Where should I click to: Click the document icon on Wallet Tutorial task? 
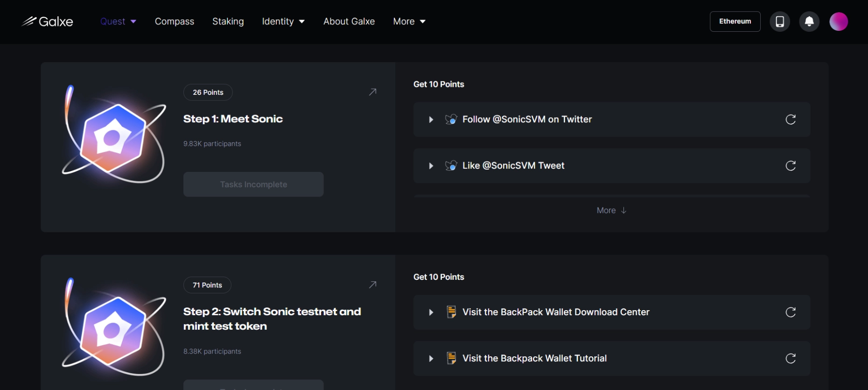pyautogui.click(x=451, y=358)
